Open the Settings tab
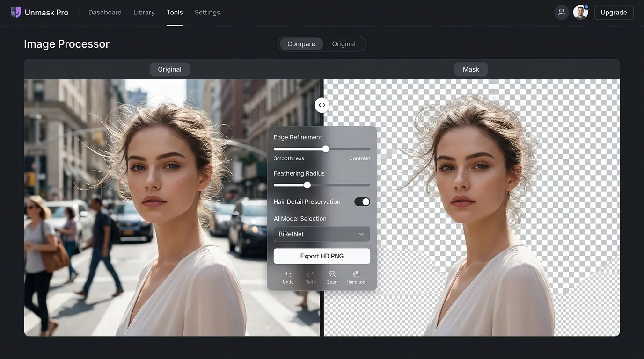Viewport: 644px width, 359px height. click(x=207, y=13)
